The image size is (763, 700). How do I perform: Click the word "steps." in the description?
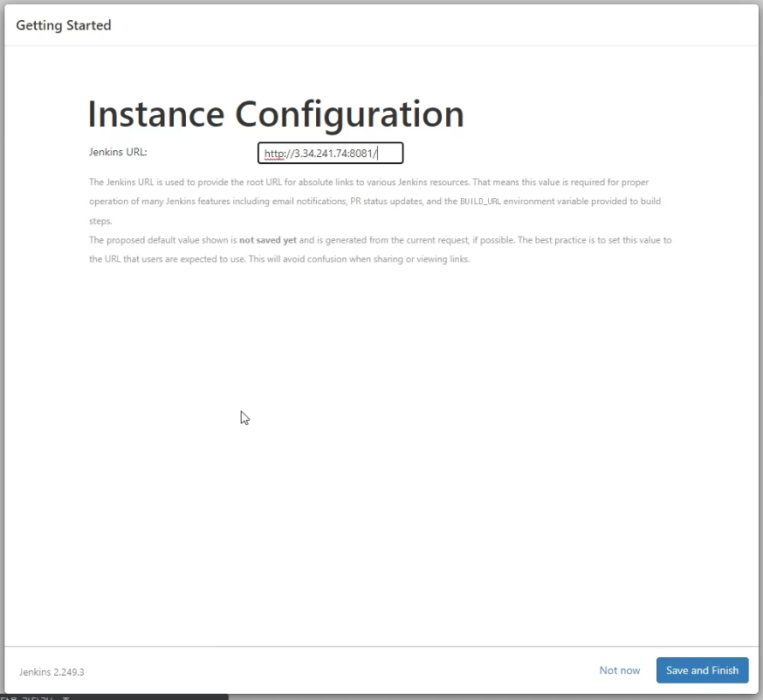click(x=100, y=222)
